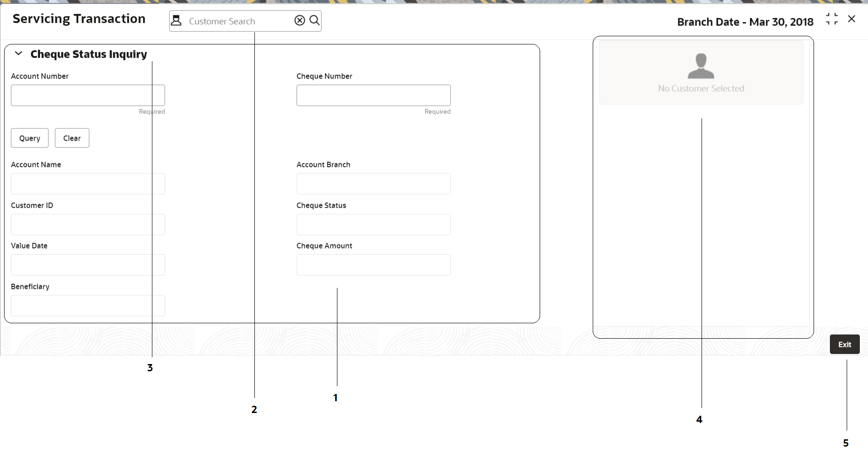The width and height of the screenshot is (868, 457).
Task: Click the Customer ID field
Action: click(88, 224)
